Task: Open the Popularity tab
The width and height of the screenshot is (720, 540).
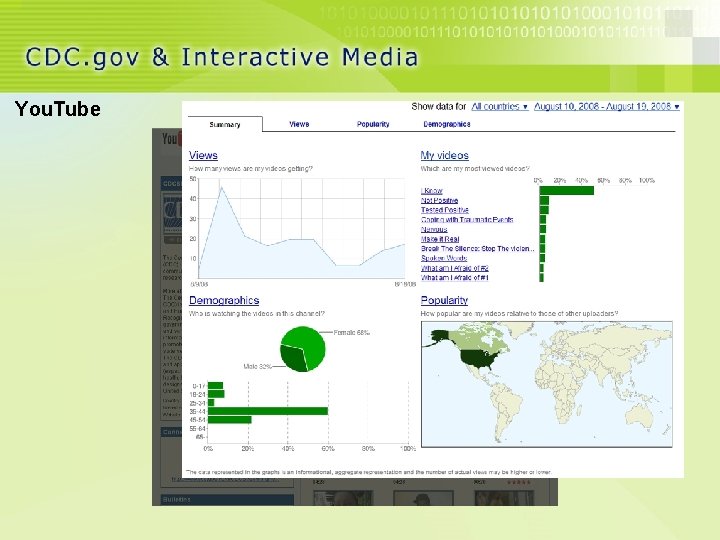Action: click(373, 124)
